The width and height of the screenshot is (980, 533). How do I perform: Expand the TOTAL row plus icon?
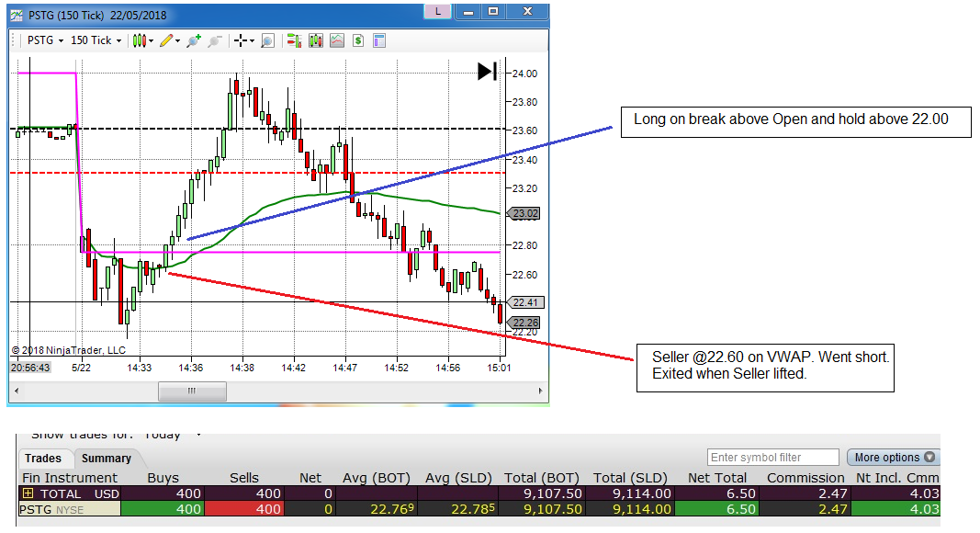click(x=28, y=493)
